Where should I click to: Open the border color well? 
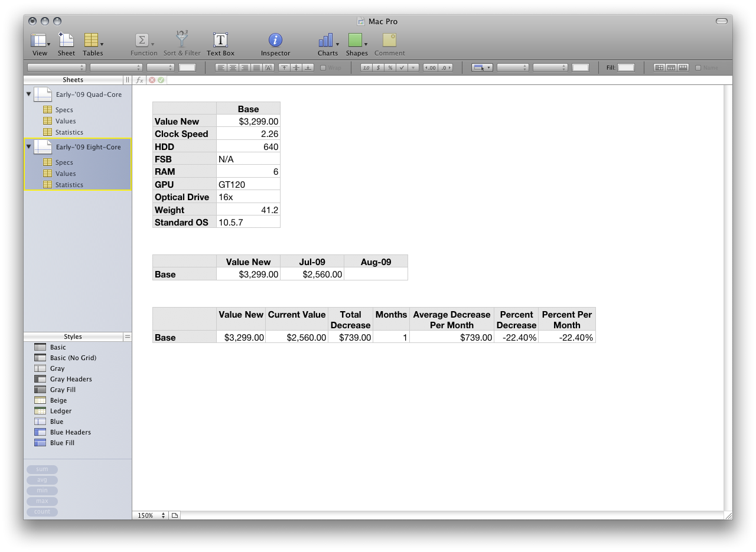581,68
